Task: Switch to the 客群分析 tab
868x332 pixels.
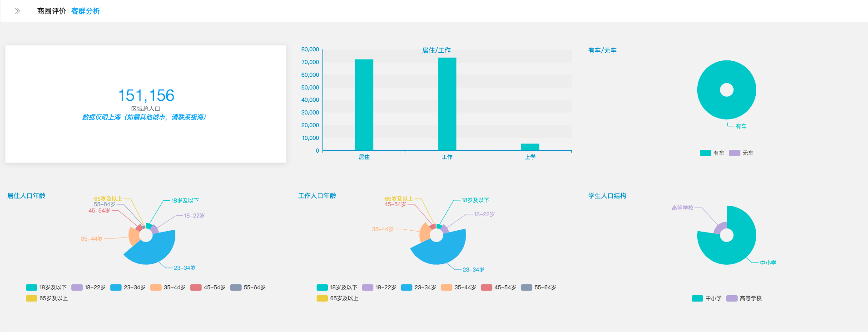Action: click(85, 11)
